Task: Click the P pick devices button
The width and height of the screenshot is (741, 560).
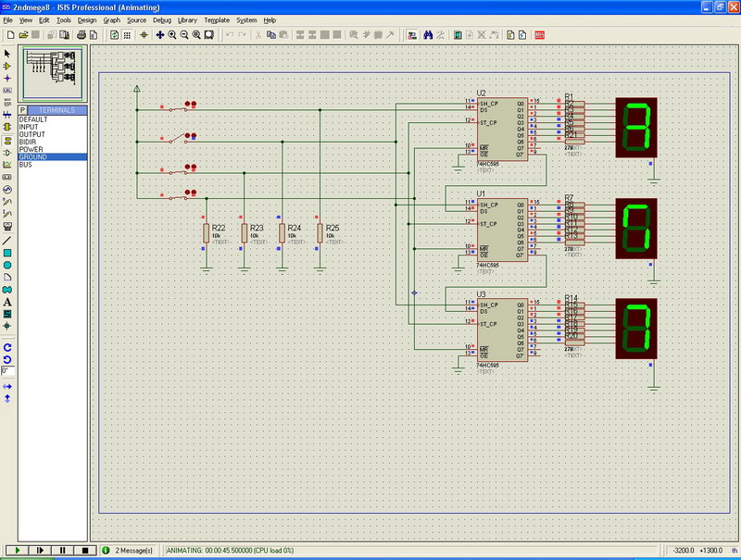Action: tap(23, 110)
